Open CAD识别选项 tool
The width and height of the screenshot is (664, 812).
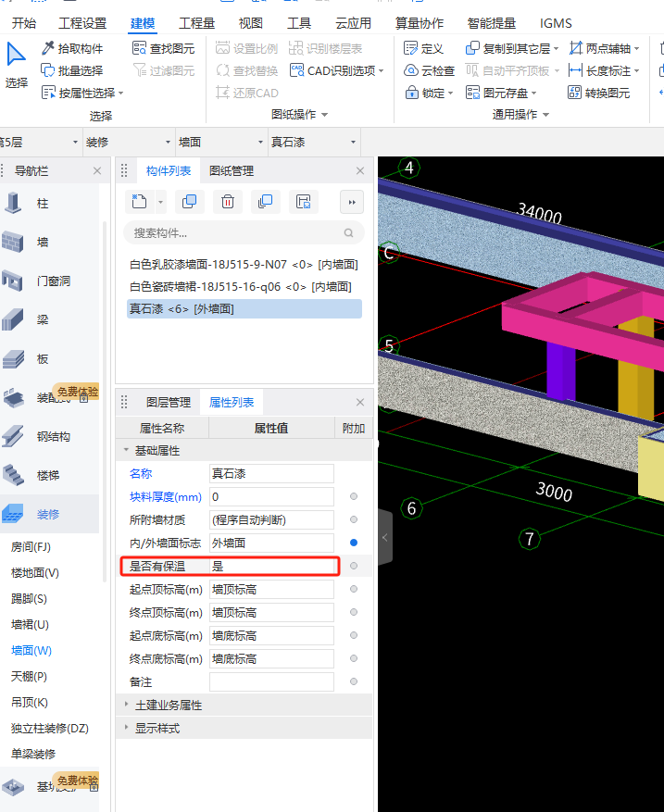point(336,70)
